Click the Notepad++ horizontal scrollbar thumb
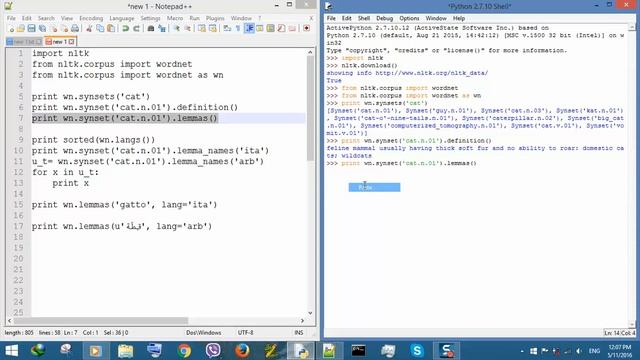The width and height of the screenshot is (640, 360). click(x=101, y=321)
